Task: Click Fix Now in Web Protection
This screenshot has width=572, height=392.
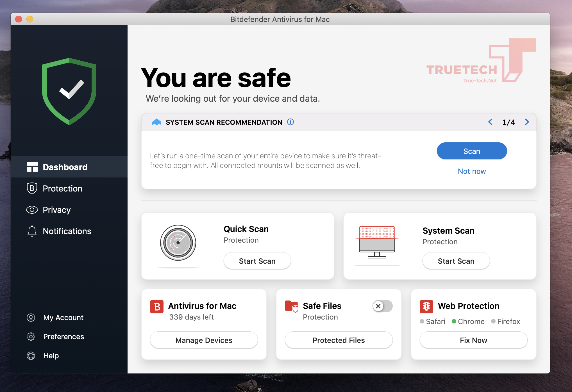Action: click(x=473, y=340)
